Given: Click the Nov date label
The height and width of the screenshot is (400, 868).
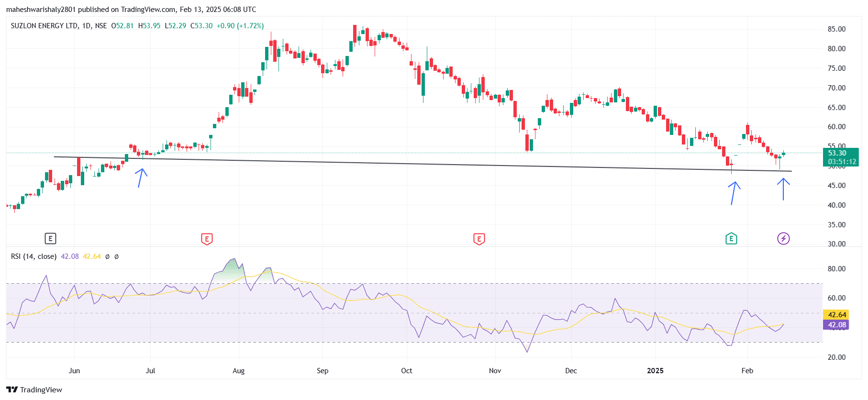Looking at the screenshot, I should (x=495, y=371).
